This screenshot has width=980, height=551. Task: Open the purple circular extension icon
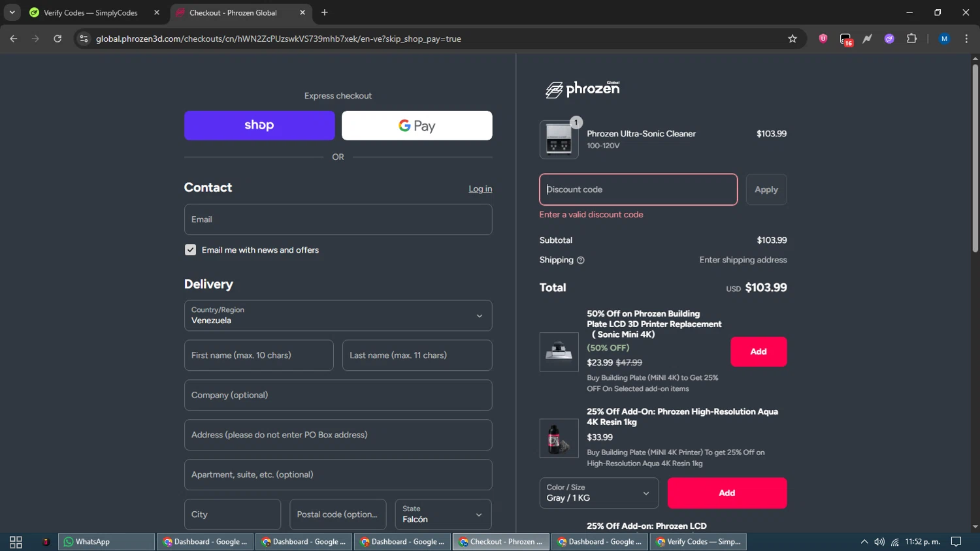pos(889,39)
